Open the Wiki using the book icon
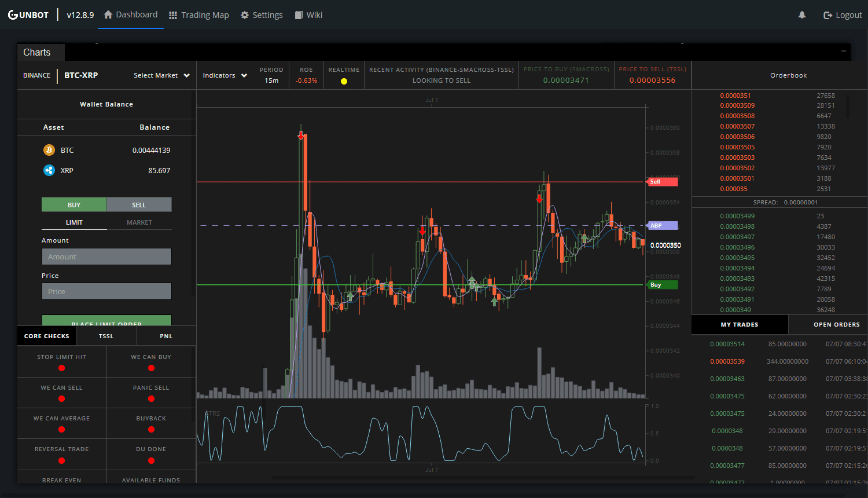Viewport: 868px width, 498px height. pos(299,15)
